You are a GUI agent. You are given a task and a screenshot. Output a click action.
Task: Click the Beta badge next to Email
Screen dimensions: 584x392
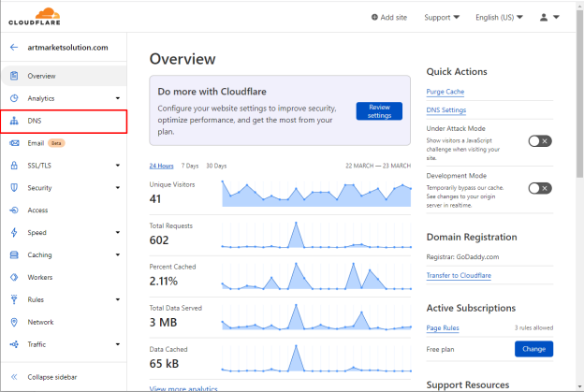pyautogui.click(x=56, y=143)
